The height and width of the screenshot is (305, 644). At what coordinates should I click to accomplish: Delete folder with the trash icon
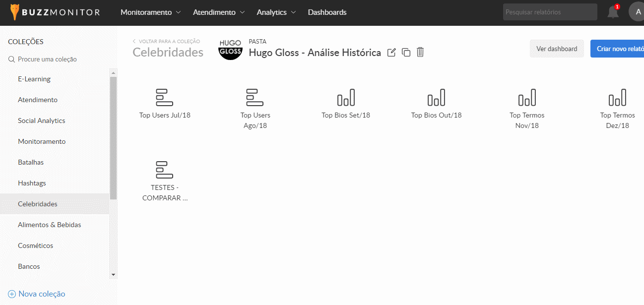pos(420,52)
